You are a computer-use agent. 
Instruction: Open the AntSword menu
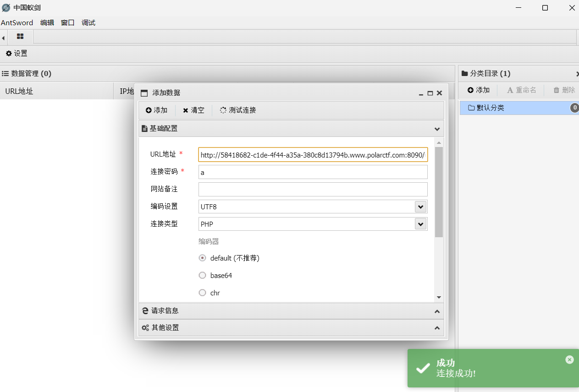(17, 22)
